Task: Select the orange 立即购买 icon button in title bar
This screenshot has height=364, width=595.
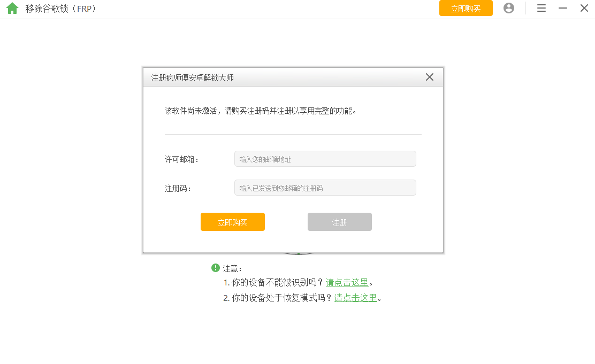Action: click(466, 8)
